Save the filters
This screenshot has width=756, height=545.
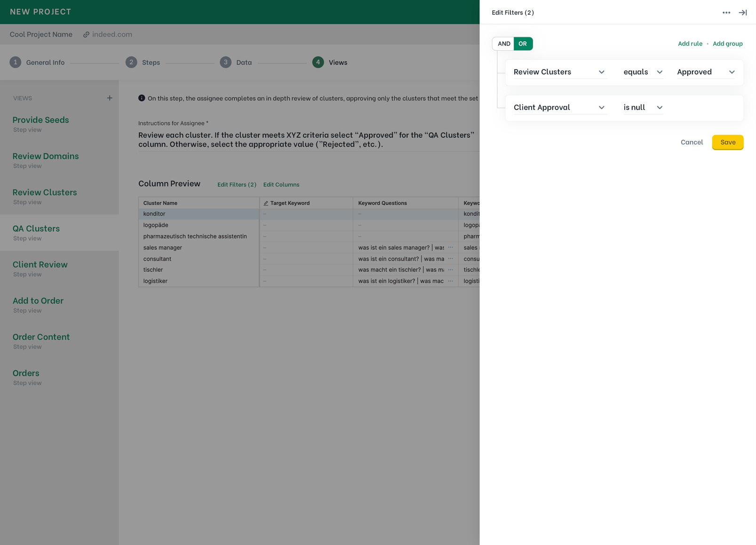(727, 142)
